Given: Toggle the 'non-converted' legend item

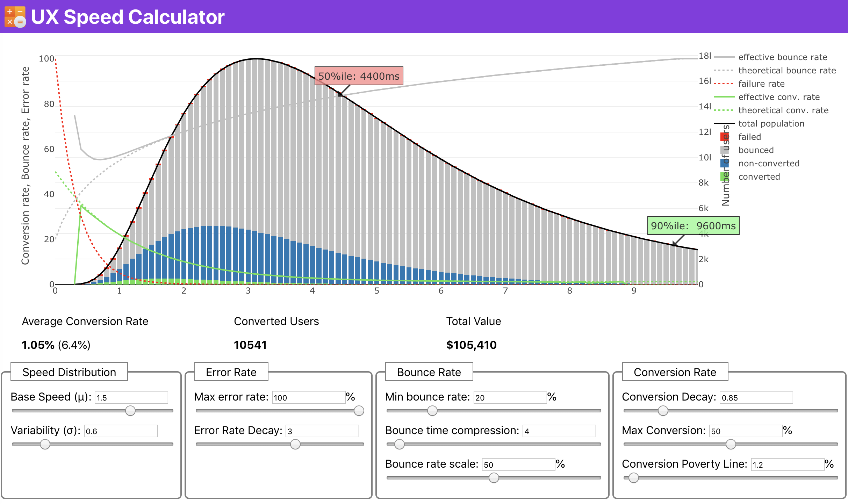Looking at the screenshot, I should 769,163.
